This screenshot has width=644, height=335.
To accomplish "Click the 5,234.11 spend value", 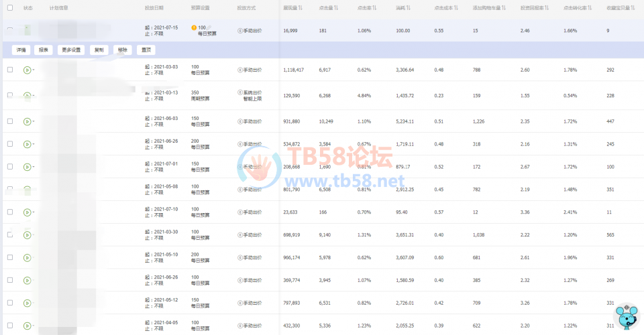I will pyautogui.click(x=405, y=121).
